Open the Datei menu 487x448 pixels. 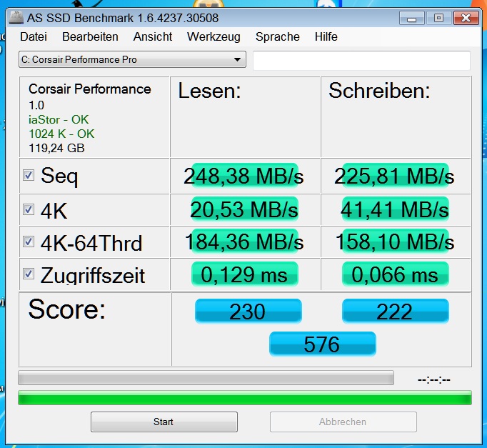pyautogui.click(x=34, y=36)
